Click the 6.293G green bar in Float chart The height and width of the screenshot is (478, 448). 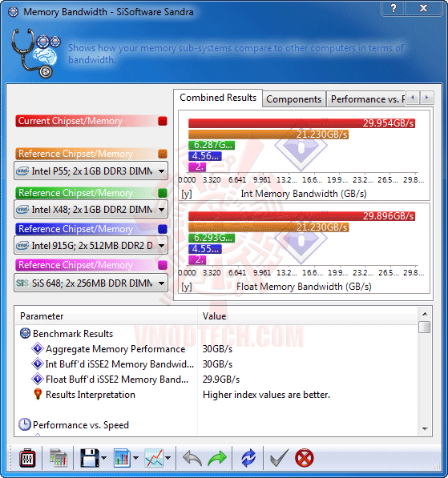212,238
